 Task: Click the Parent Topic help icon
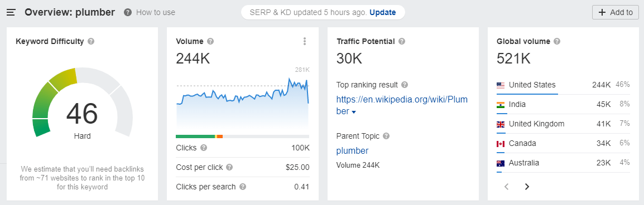(x=386, y=136)
